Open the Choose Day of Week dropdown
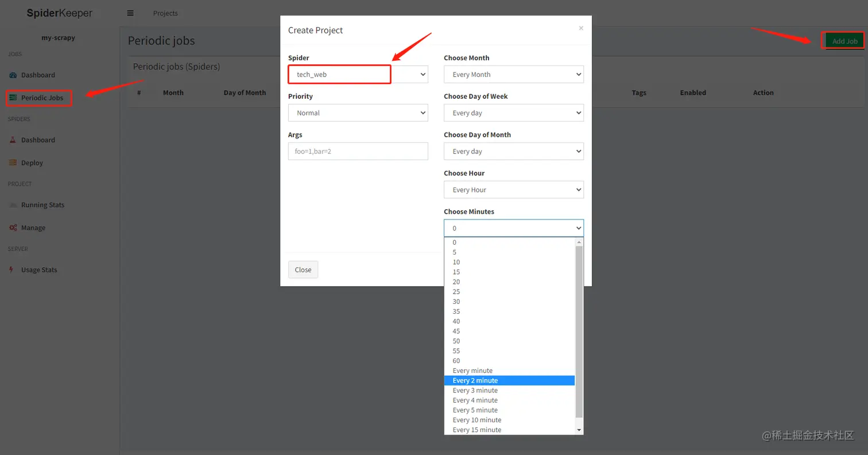The height and width of the screenshot is (455, 868). tap(514, 113)
